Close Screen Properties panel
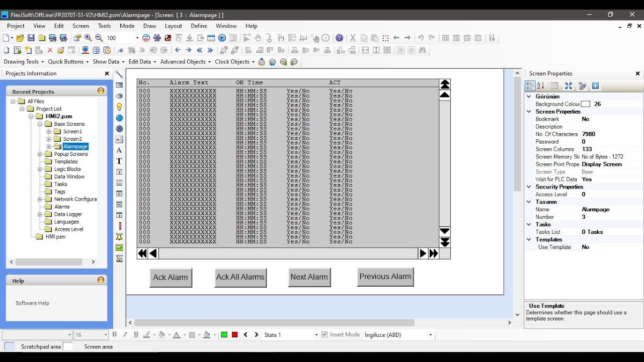The height and width of the screenshot is (362, 644). pos(637,73)
